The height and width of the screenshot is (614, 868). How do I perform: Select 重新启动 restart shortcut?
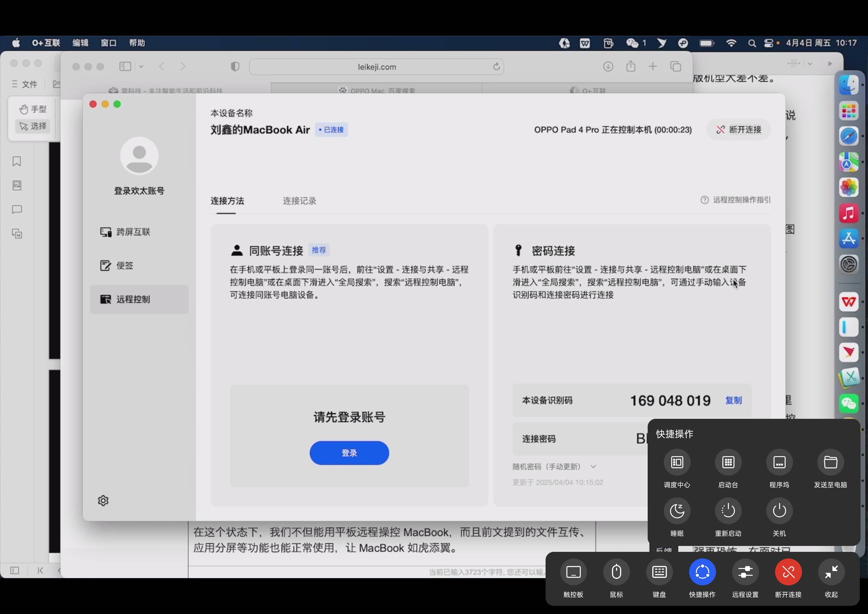728,511
